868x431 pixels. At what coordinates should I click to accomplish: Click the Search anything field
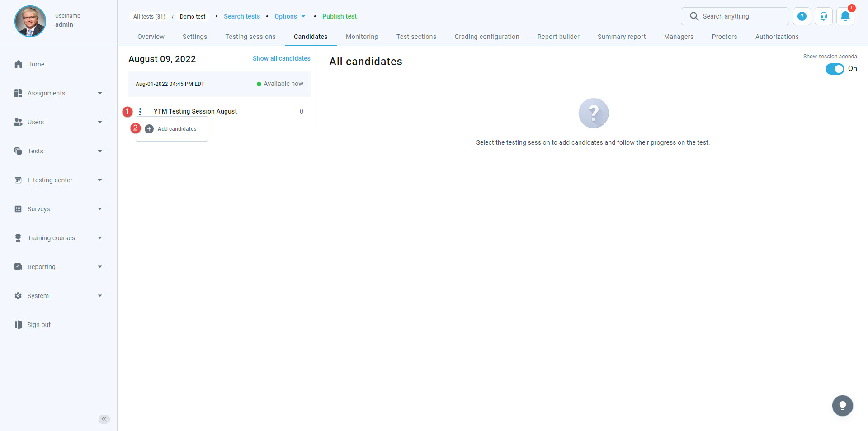point(741,17)
